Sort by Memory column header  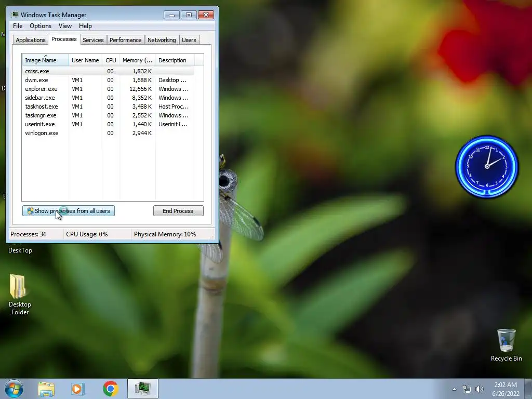click(x=137, y=60)
